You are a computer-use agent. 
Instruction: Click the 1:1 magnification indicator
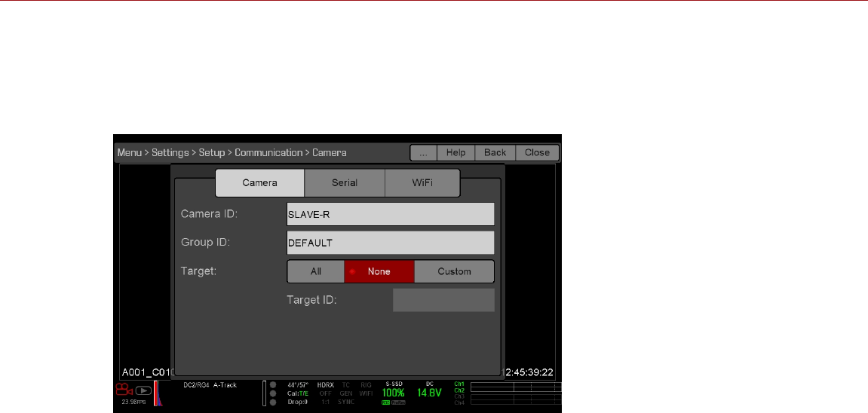(x=326, y=402)
